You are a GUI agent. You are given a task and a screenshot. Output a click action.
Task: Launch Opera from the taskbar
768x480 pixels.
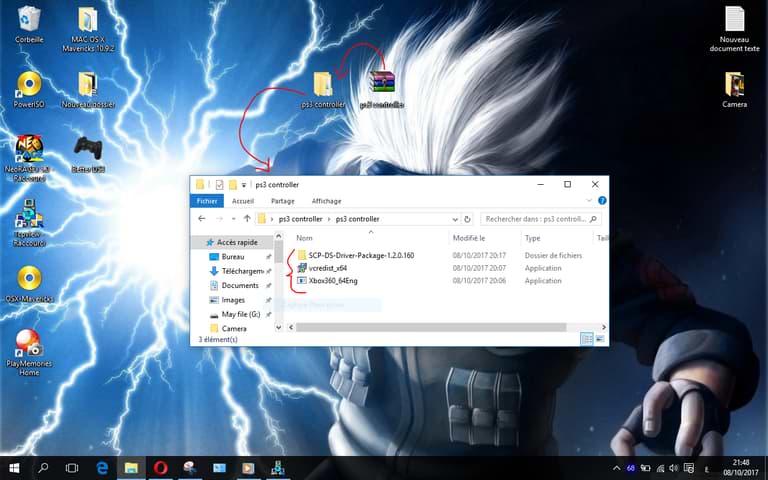pyautogui.click(x=160, y=468)
